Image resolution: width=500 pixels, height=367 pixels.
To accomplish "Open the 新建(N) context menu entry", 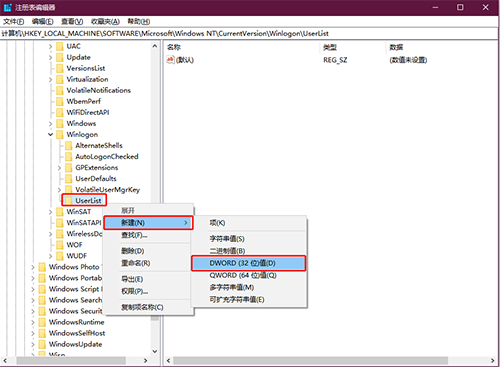I will pos(148,223).
